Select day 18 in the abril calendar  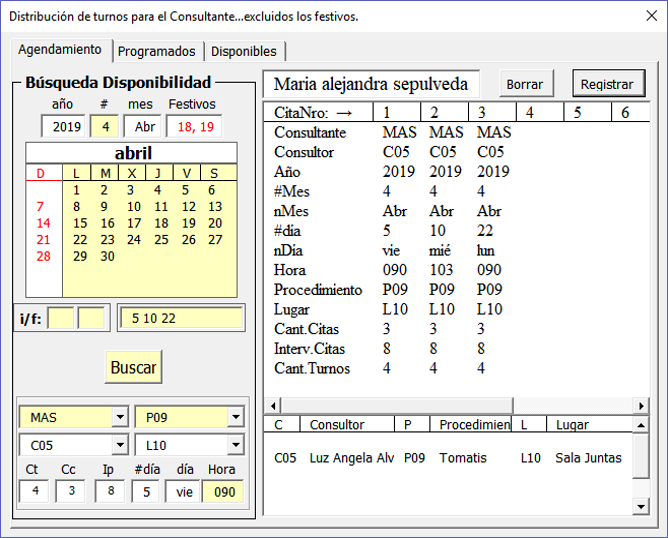tap(161, 223)
